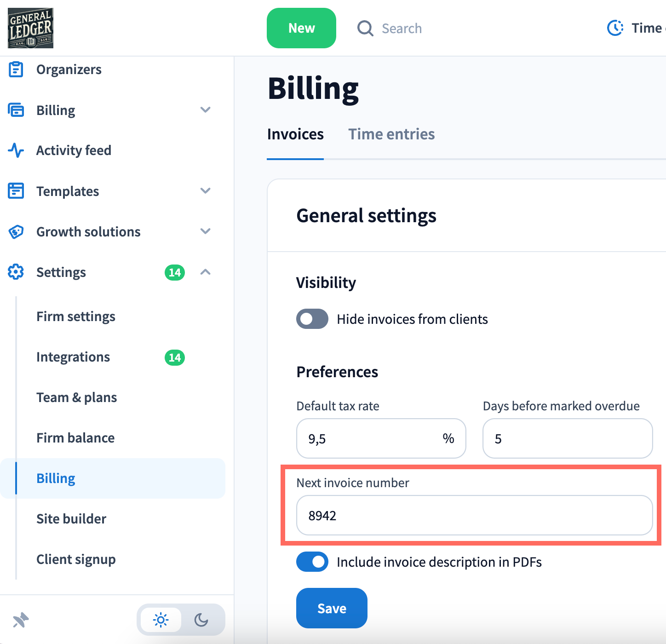Click the General Ledger logo
The width and height of the screenshot is (666, 644).
point(30,28)
